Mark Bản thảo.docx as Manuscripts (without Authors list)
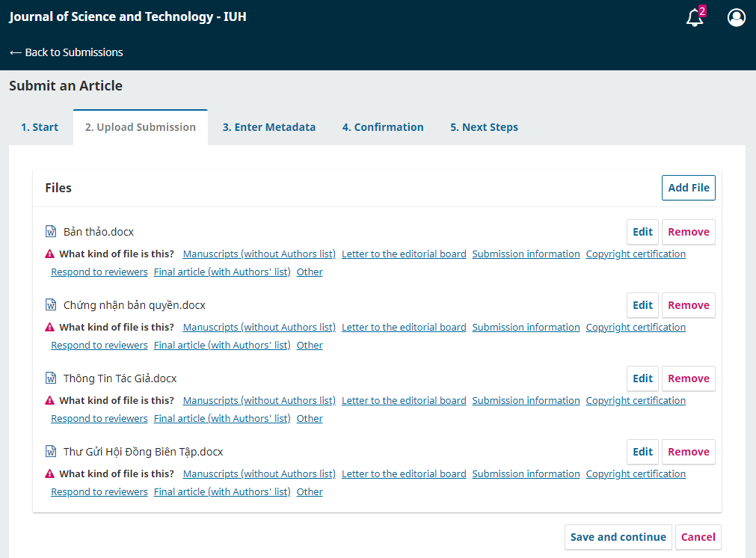 [x=259, y=254]
